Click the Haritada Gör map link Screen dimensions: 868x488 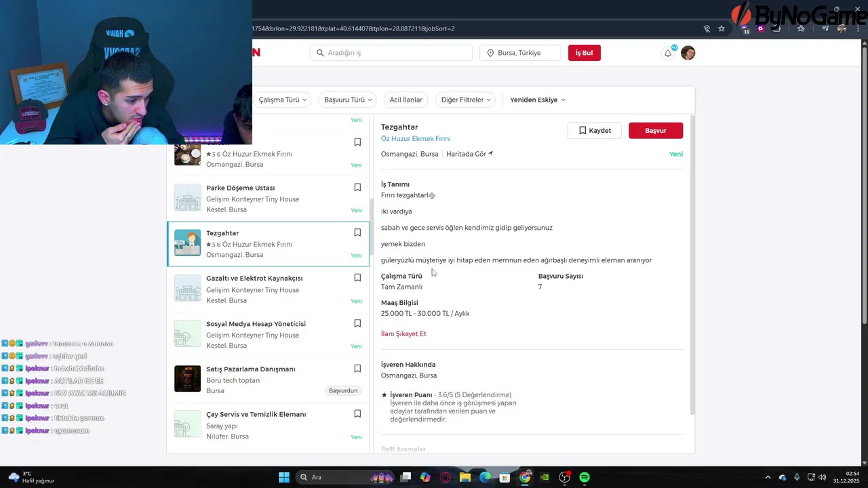[x=469, y=154]
